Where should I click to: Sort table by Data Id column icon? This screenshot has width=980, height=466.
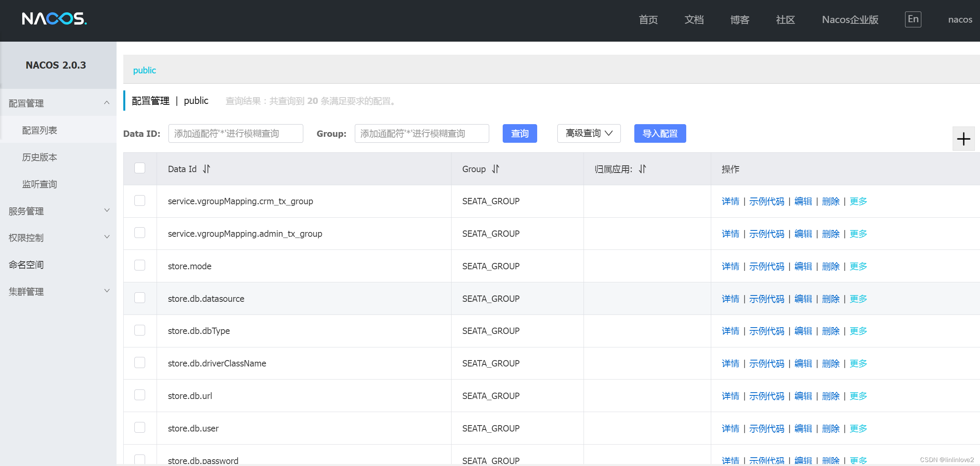pyautogui.click(x=207, y=169)
